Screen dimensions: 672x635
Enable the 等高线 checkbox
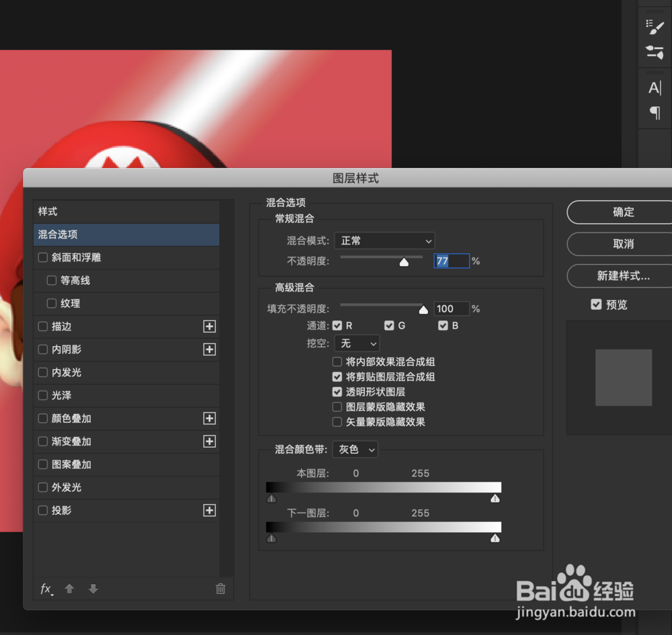click(52, 281)
